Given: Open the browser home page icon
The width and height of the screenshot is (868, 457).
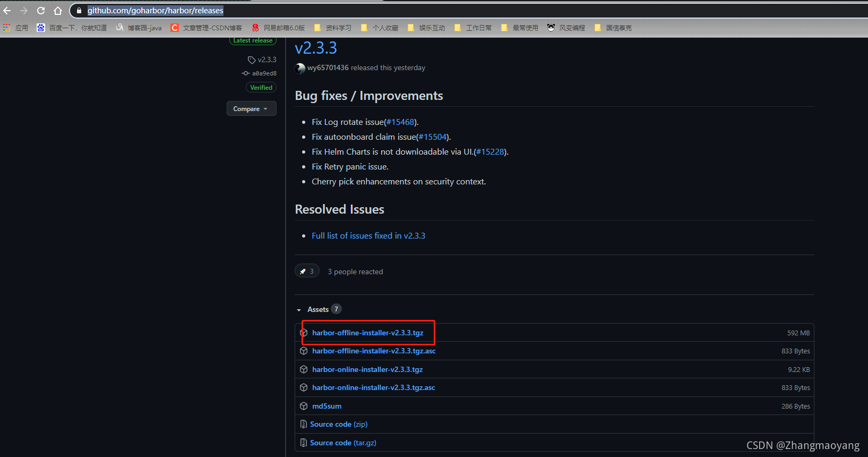Looking at the screenshot, I should click(58, 11).
